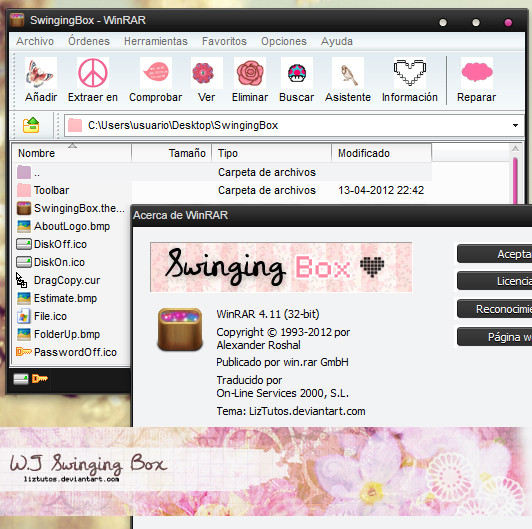Open the Opciones menu
The height and width of the screenshot is (529, 532).
(284, 41)
